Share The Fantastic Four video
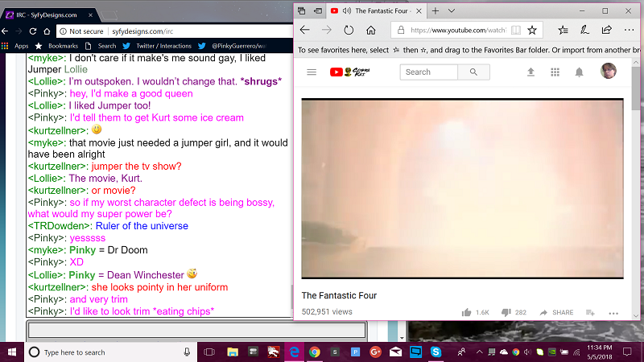The height and width of the screenshot is (362, 644). coord(556,312)
